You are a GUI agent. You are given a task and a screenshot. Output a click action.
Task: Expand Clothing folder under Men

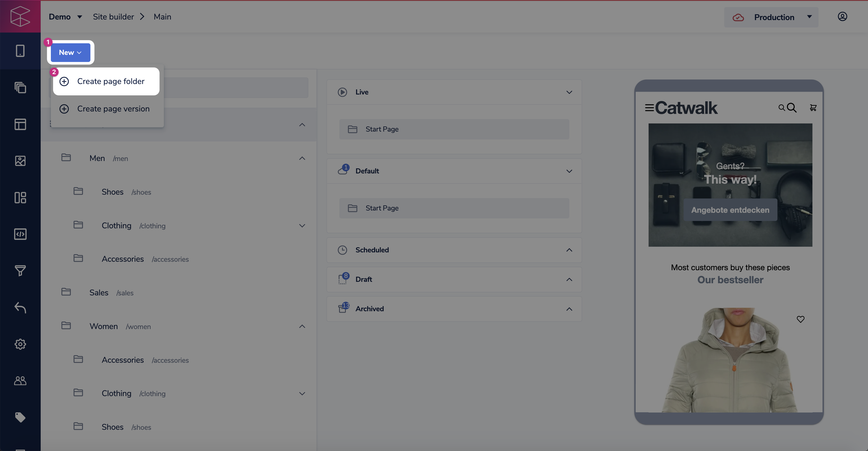pyautogui.click(x=302, y=226)
